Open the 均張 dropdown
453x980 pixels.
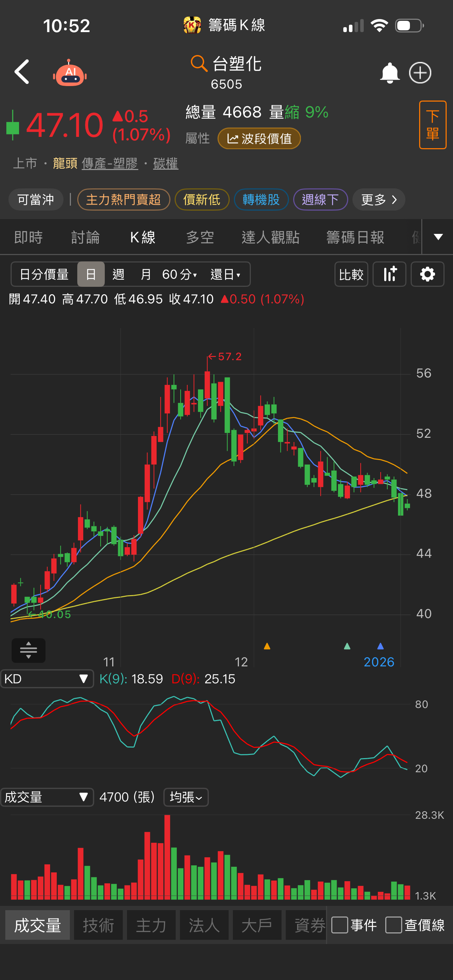point(186,797)
